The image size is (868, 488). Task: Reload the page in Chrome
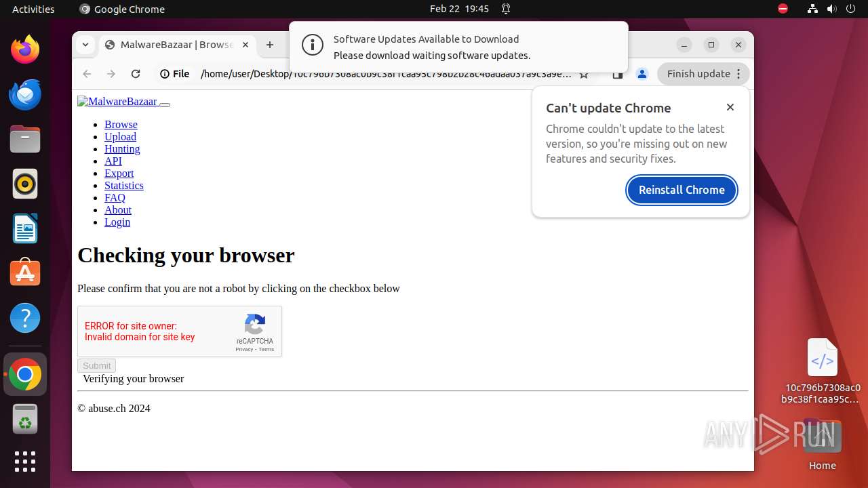click(136, 74)
